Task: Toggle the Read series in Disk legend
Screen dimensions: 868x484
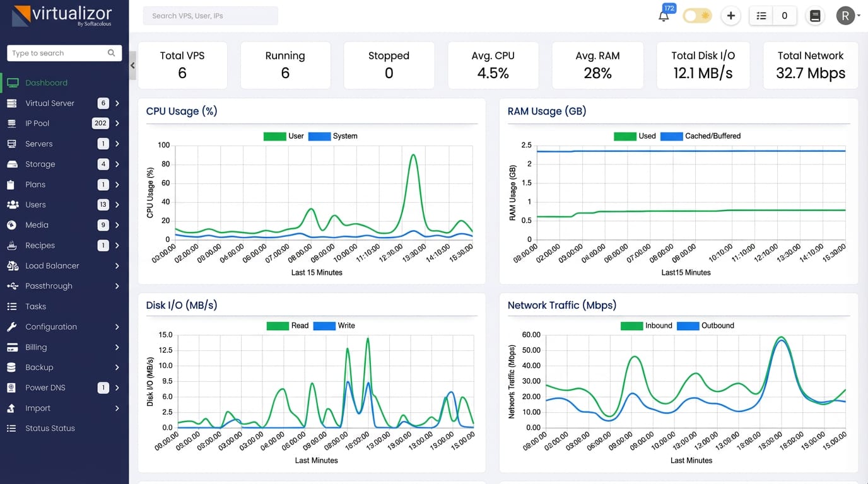Action: [288, 326]
